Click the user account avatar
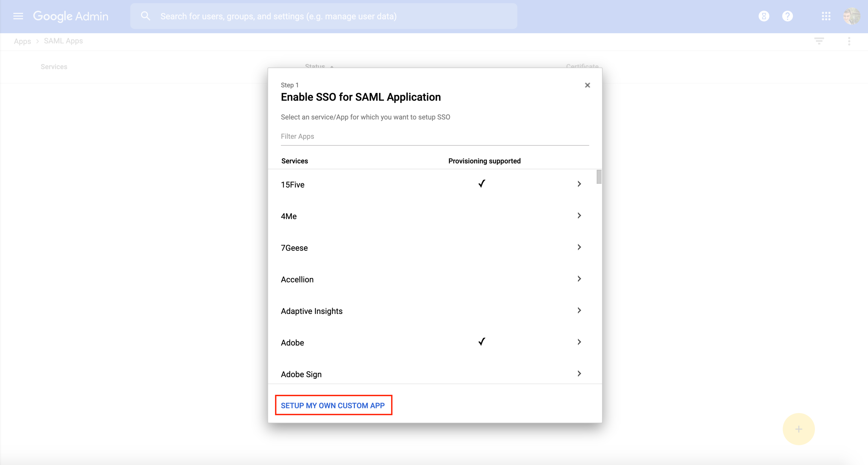This screenshot has height=465, width=868. 851,16
